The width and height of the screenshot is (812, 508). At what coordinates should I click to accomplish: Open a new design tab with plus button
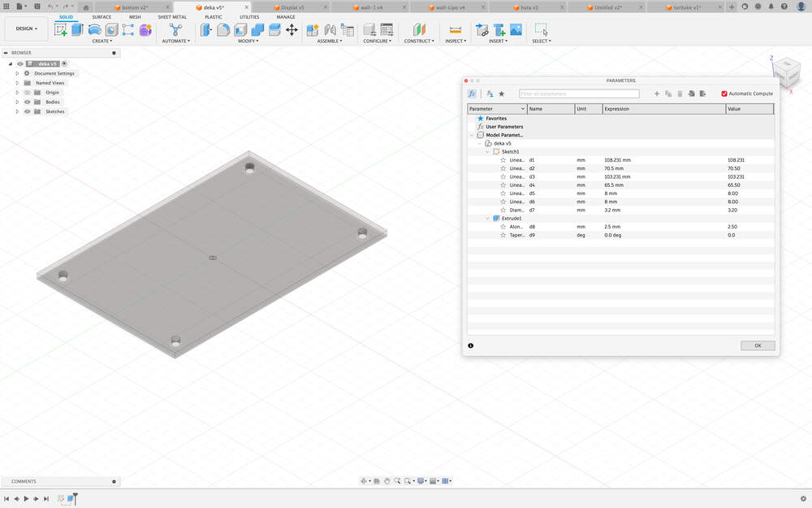pos(732,7)
